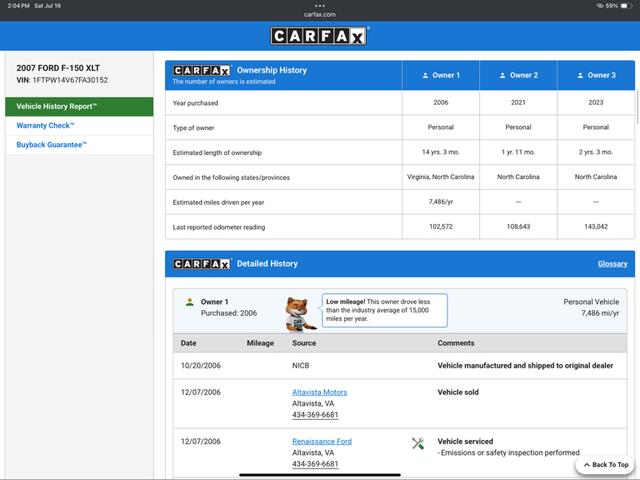
Task: Tap the battery icon in status bar
Action: tap(626, 6)
